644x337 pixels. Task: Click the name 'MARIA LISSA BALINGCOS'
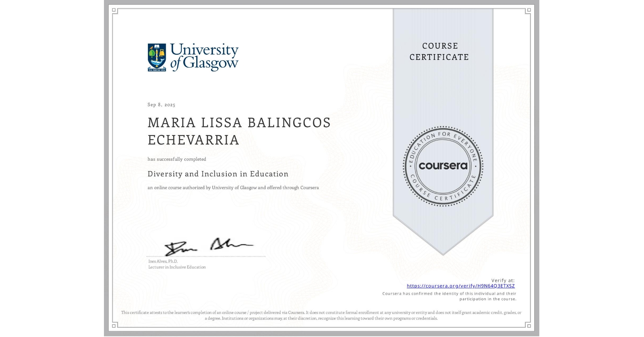point(239,123)
